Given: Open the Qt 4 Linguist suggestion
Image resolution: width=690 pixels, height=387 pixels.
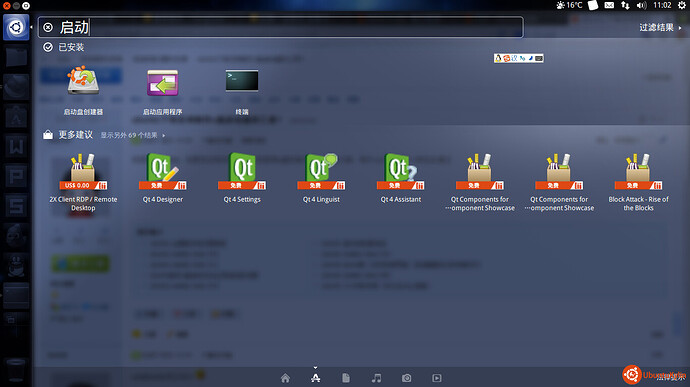Looking at the screenshot, I should tap(321, 178).
